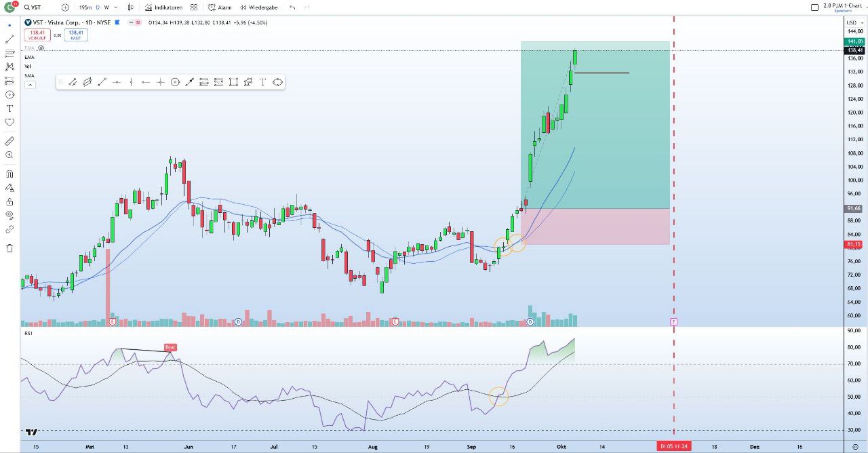Select the ruler measure tool

tap(9, 141)
